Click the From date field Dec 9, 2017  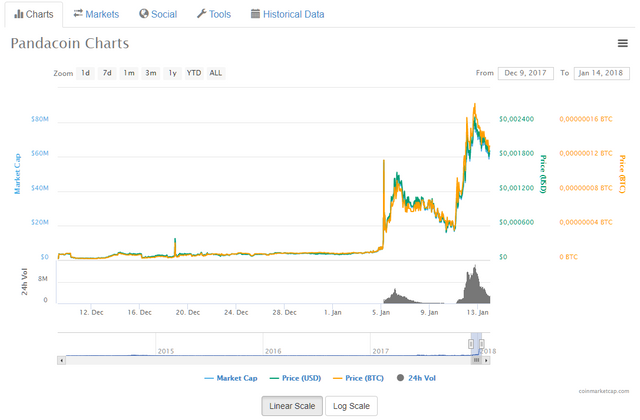526,73
